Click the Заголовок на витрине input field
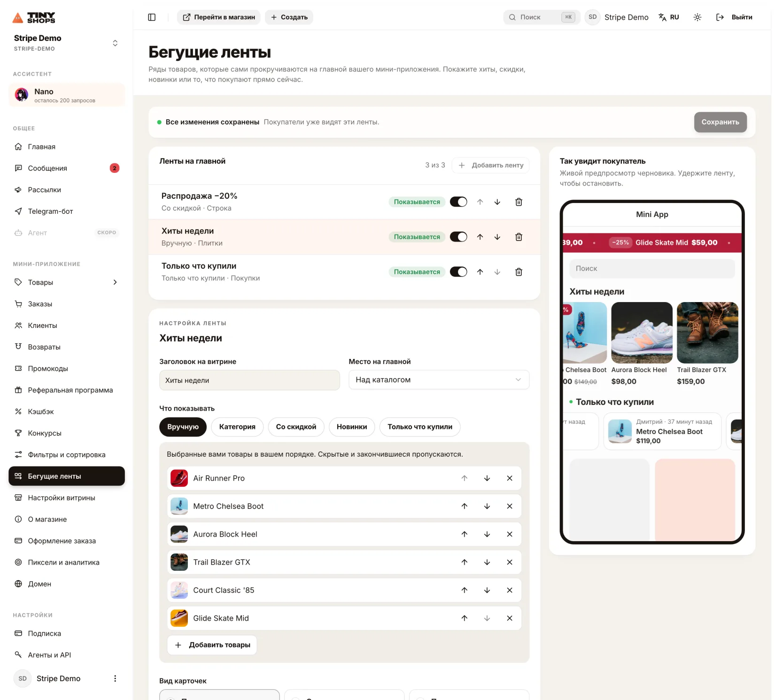Viewport: 775px width, 700px height. (249, 380)
